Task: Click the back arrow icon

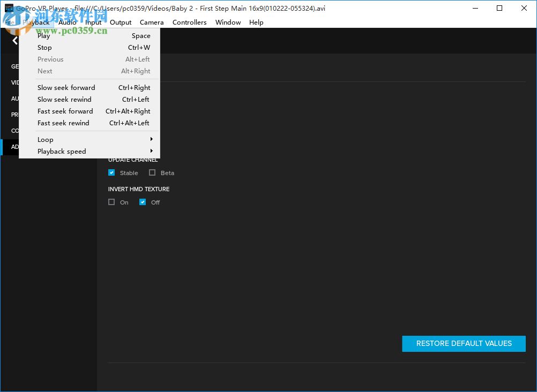Action: pyautogui.click(x=14, y=41)
